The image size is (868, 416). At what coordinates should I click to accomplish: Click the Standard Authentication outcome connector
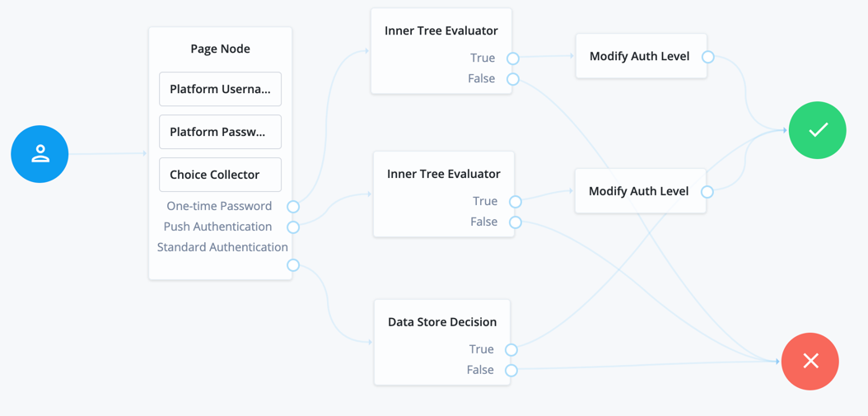pyautogui.click(x=293, y=265)
